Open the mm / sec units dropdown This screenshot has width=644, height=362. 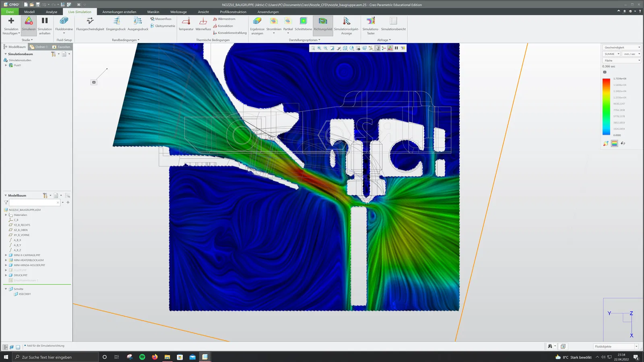[632, 54]
